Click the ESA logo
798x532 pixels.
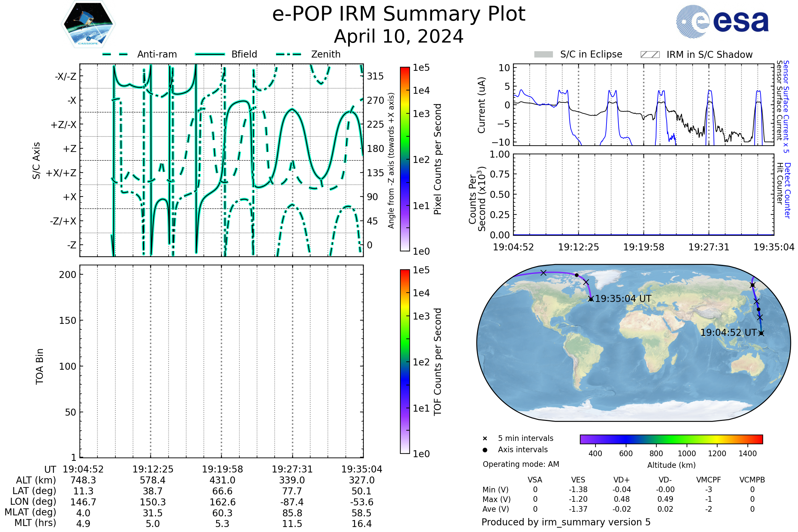722,22
